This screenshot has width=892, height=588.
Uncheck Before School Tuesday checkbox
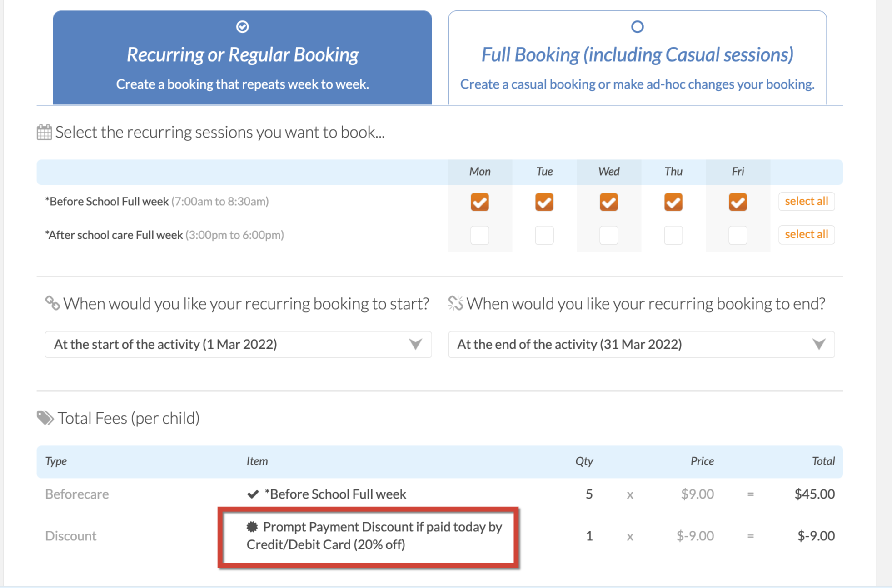click(544, 202)
